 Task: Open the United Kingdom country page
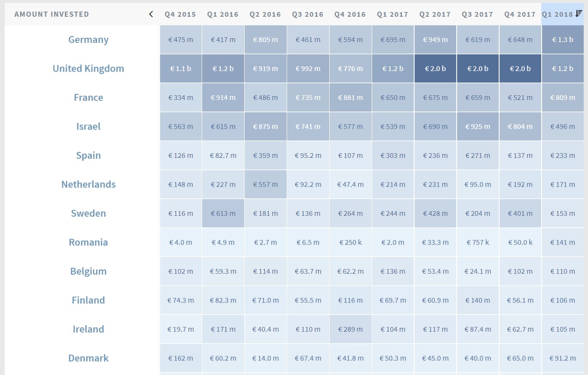88,68
